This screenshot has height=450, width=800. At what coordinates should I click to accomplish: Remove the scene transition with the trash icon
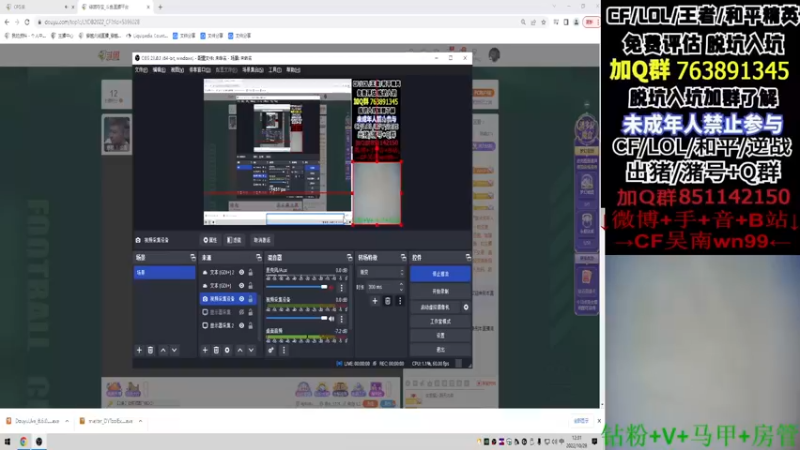click(388, 301)
